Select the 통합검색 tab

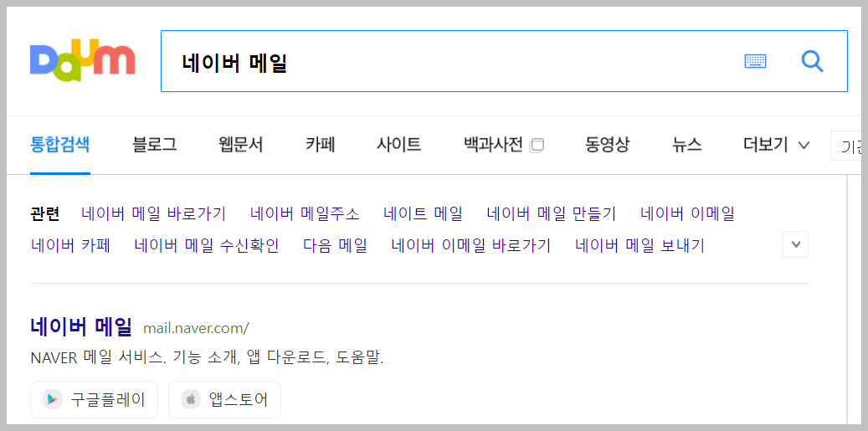coord(59,145)
